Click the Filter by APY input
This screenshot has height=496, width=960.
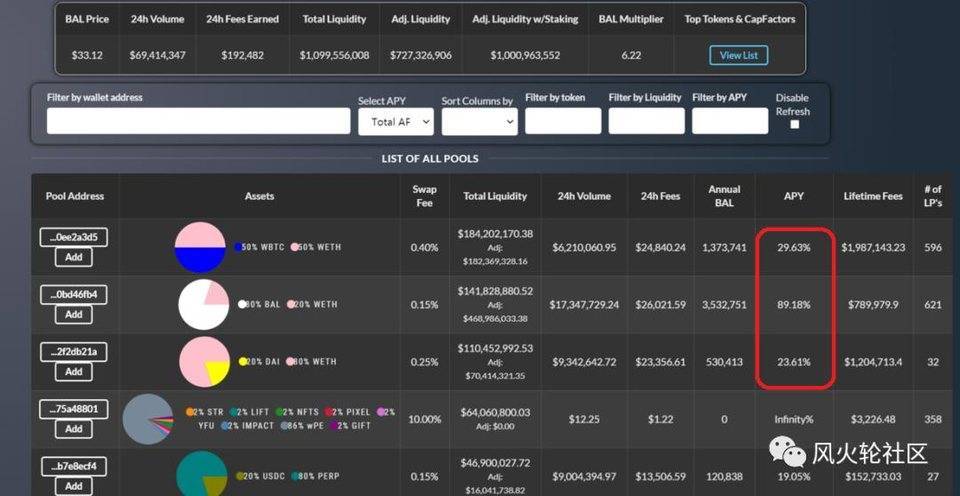729,121
